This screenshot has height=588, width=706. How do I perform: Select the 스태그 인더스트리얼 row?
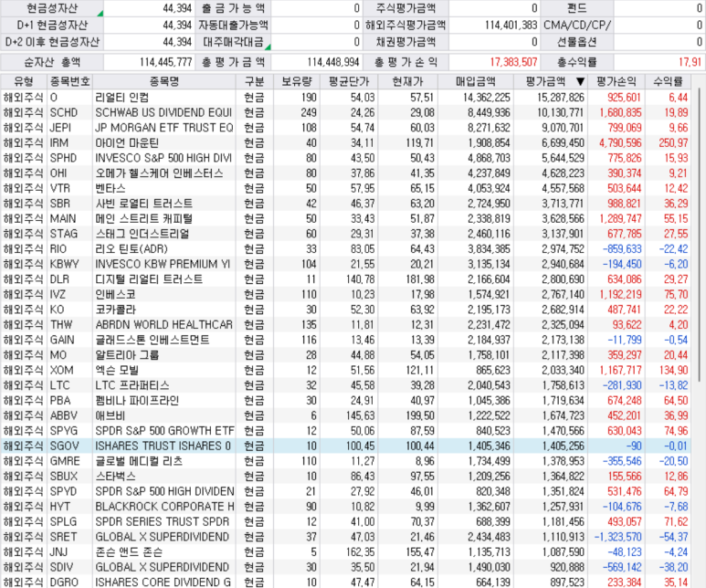346,234
